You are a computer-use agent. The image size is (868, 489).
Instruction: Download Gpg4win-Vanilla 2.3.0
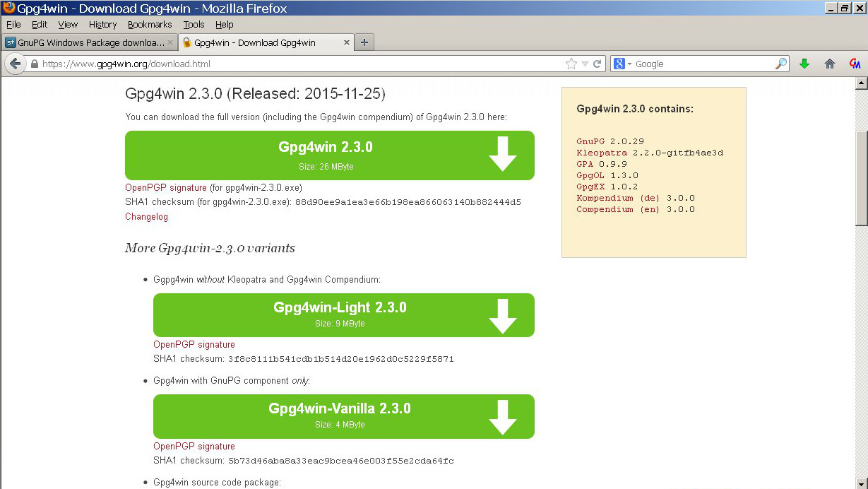pos(344,416)
